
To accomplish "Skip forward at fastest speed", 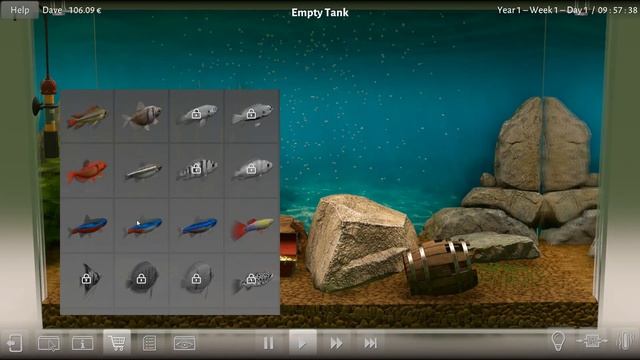I will [x=370, y=343].
